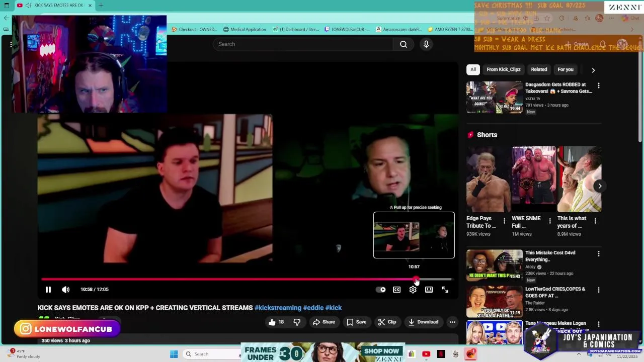Screen dimensions: 644x362
Task: Click the Share button
Action: tap(324, 322)
